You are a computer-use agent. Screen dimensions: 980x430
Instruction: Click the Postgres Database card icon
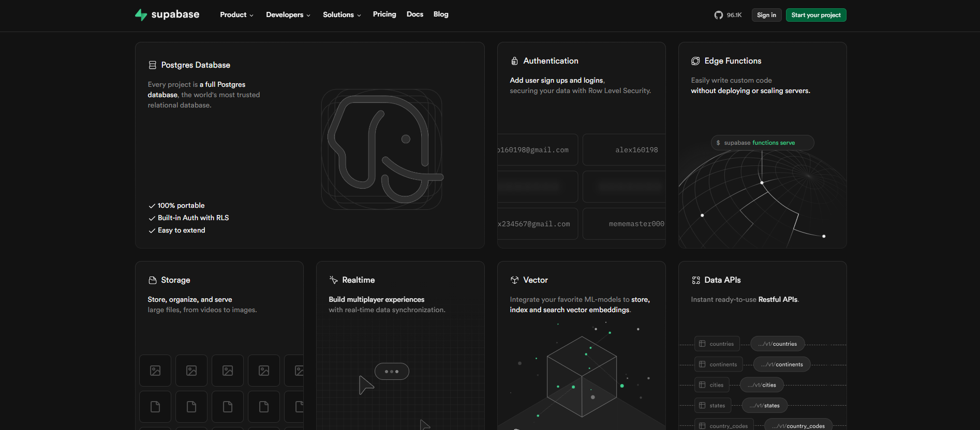(x=153, y=65)
